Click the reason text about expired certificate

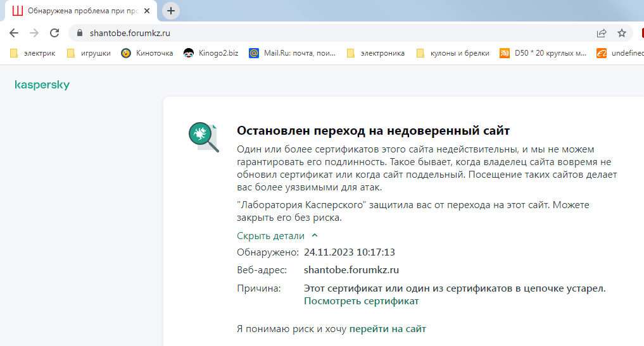455,288
